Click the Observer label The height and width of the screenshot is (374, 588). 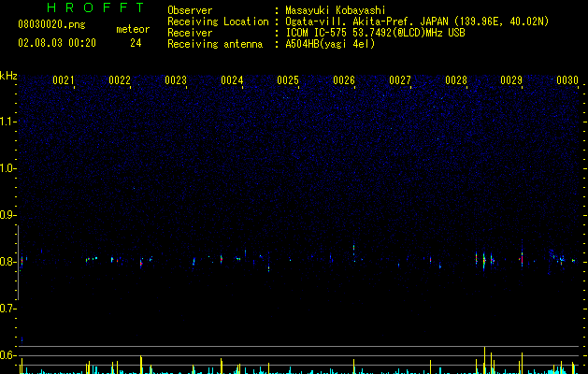click(x=190, y=10)
